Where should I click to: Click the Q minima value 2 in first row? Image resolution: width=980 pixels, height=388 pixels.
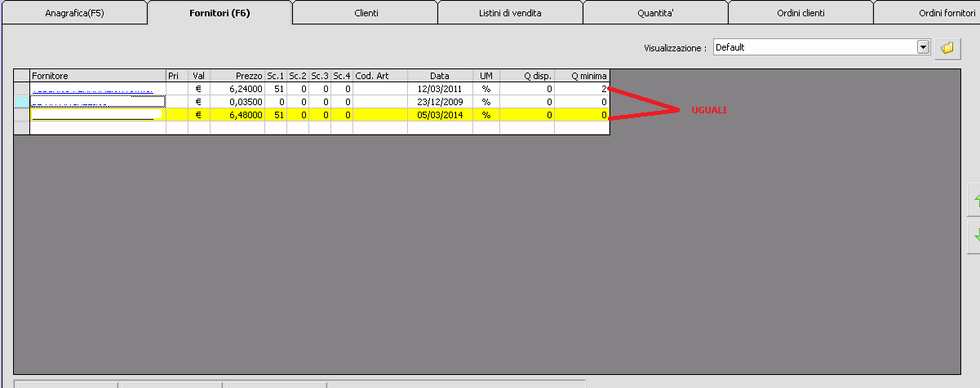(582, 89)
